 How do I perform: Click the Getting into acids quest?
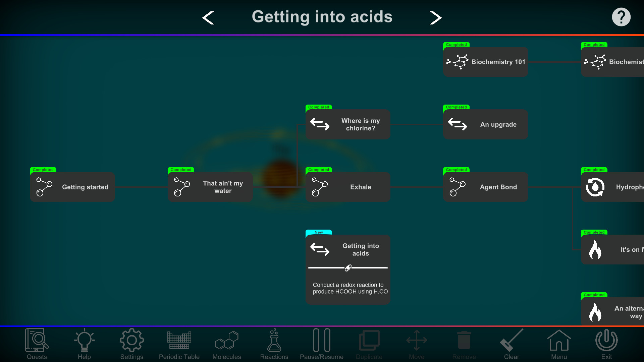click(x=347, y=249)
